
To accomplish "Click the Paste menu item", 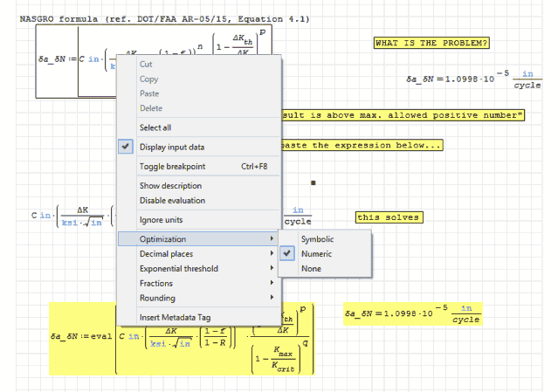I will coord(149,93).
